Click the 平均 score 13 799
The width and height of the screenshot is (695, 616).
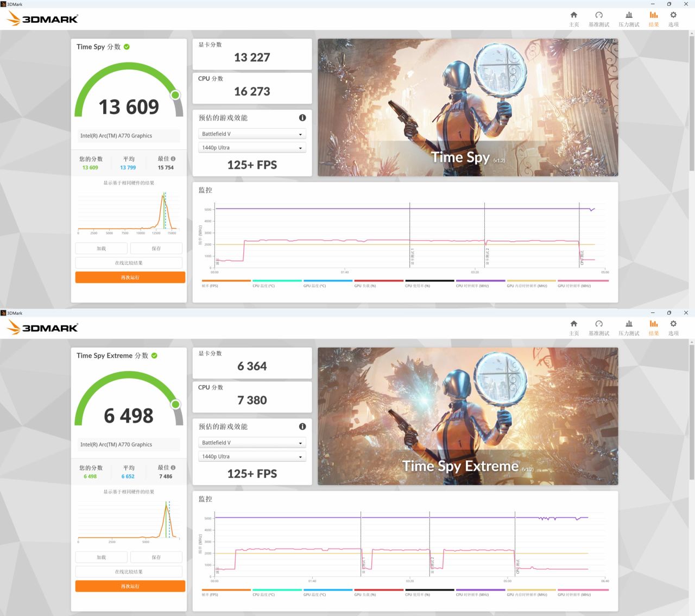pos(128,168)
